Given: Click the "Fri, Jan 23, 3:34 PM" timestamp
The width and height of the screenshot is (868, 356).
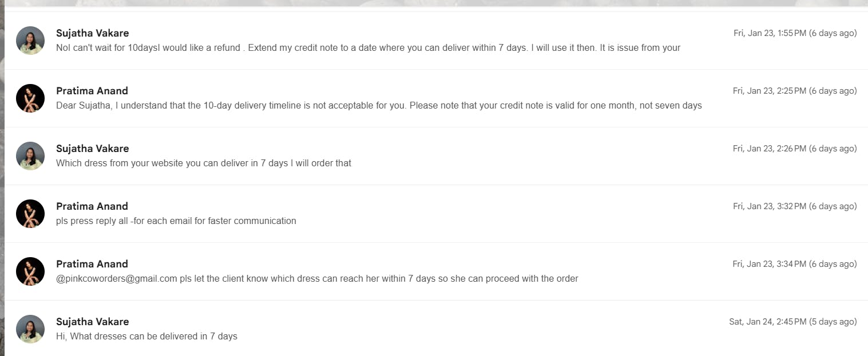Looking at the screenshot, I should pos(795,264).
